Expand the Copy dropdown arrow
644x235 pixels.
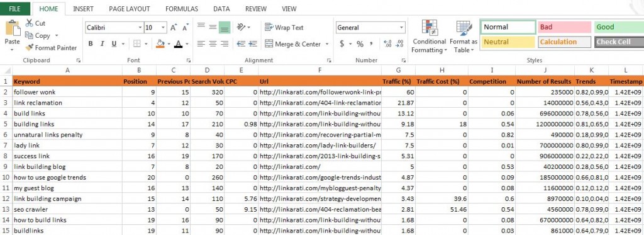pos(57,36)
